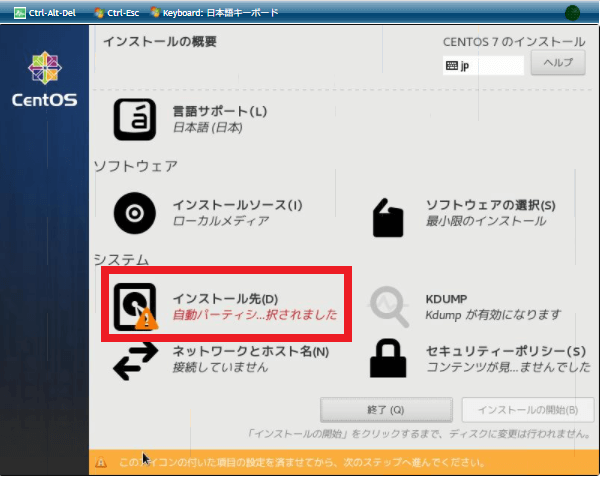Click the orange warning message text
Screen dimensions: 600x477
[302, 463]
